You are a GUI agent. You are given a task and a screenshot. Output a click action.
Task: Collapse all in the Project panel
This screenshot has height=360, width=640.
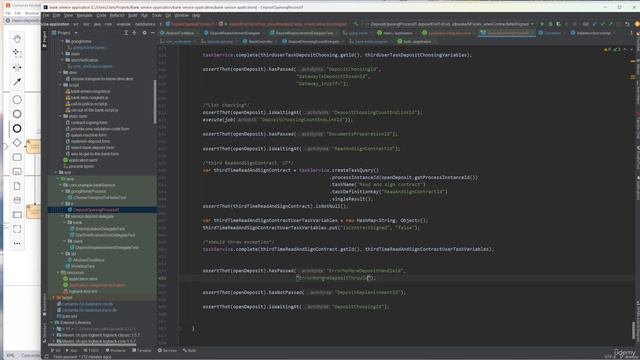pyautogui.click(x=134, y=33)
